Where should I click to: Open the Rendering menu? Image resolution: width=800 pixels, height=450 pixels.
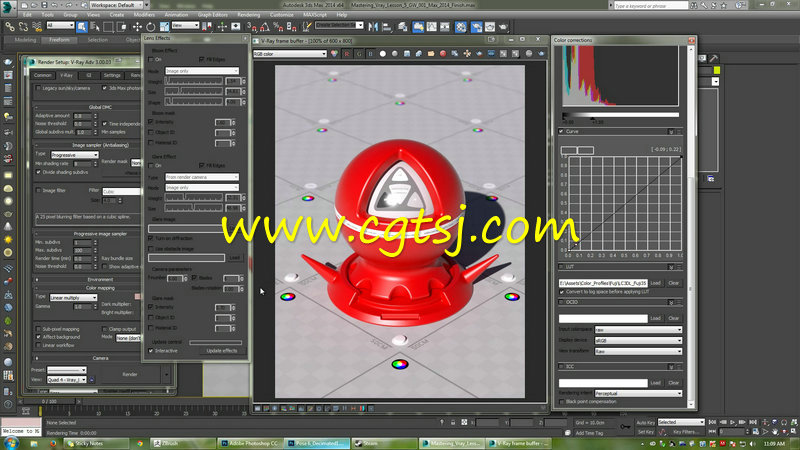coord(248,15)
